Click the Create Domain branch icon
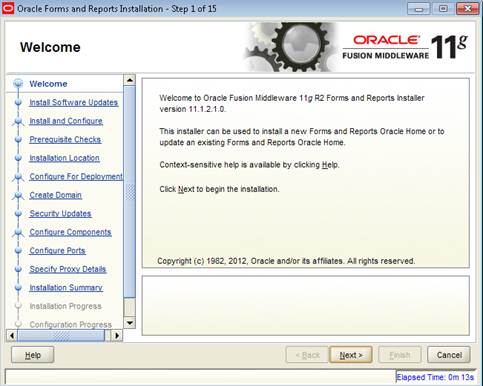483x386 pixels. [18, 196]
